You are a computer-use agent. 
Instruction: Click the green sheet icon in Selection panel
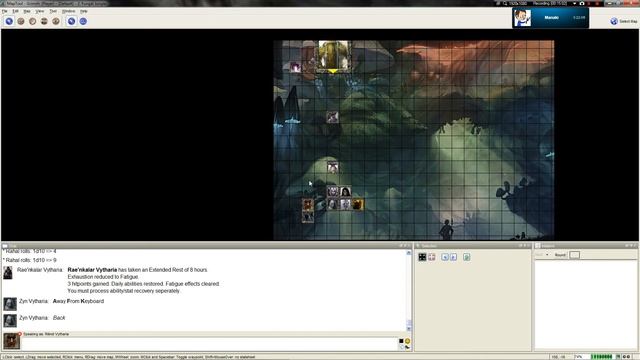467,257
